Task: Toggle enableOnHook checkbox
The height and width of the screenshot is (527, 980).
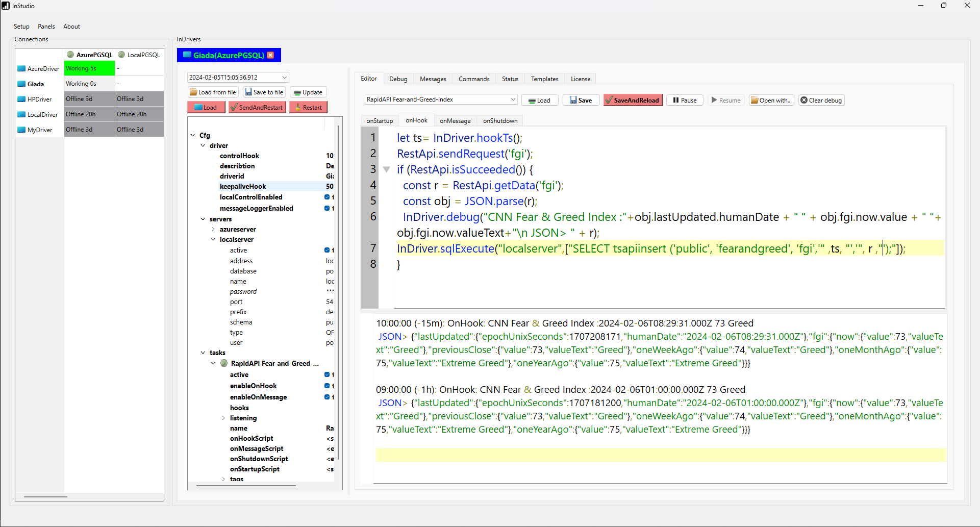Action: [327, 386]
